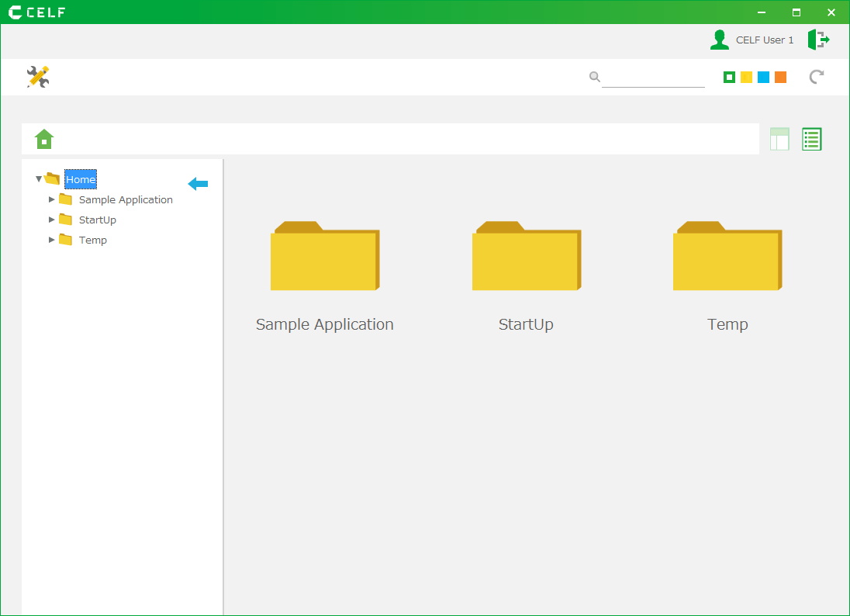Expand the StartUp tree node
850x616 pixels.
(52, 220)
